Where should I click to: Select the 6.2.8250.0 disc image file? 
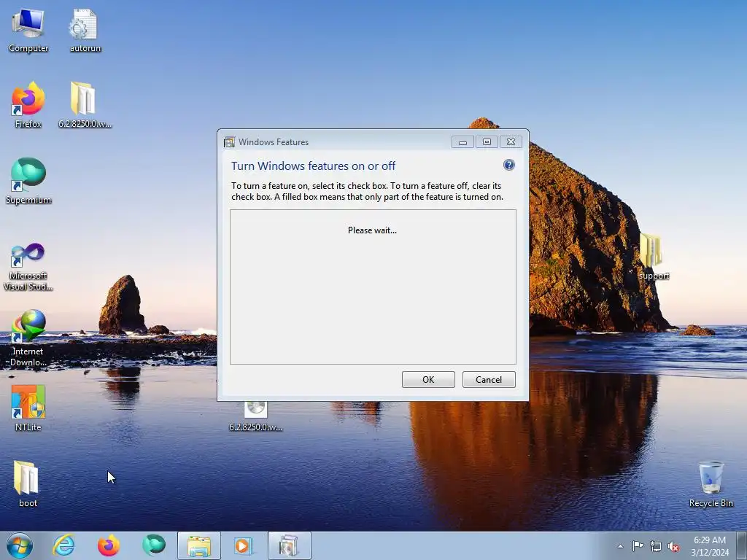coord(255,416)
